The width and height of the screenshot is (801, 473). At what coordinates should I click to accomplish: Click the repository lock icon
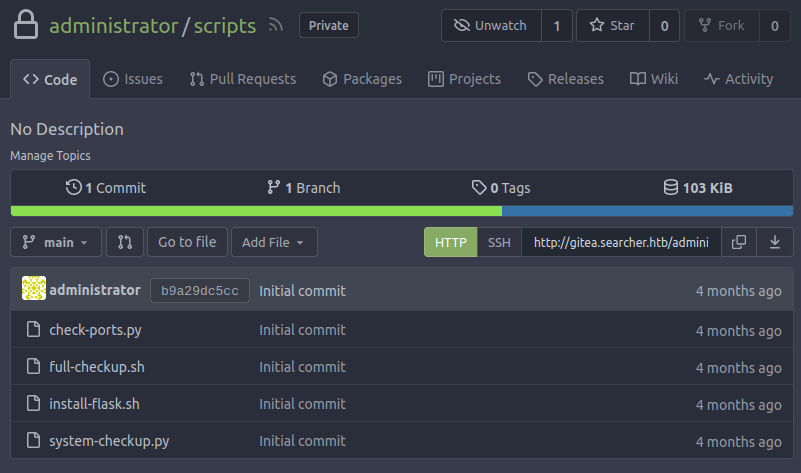pyautogui.click(x=27, y=25)
